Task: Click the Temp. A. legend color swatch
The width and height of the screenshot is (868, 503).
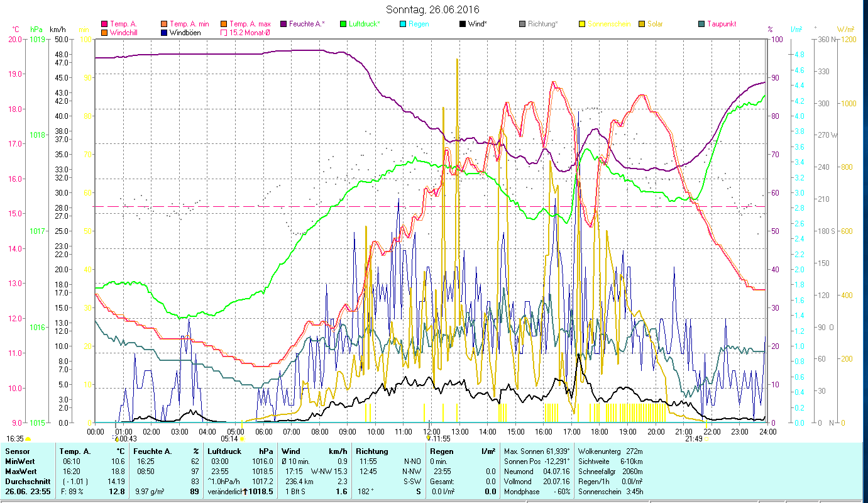Action: coord(104,25)
